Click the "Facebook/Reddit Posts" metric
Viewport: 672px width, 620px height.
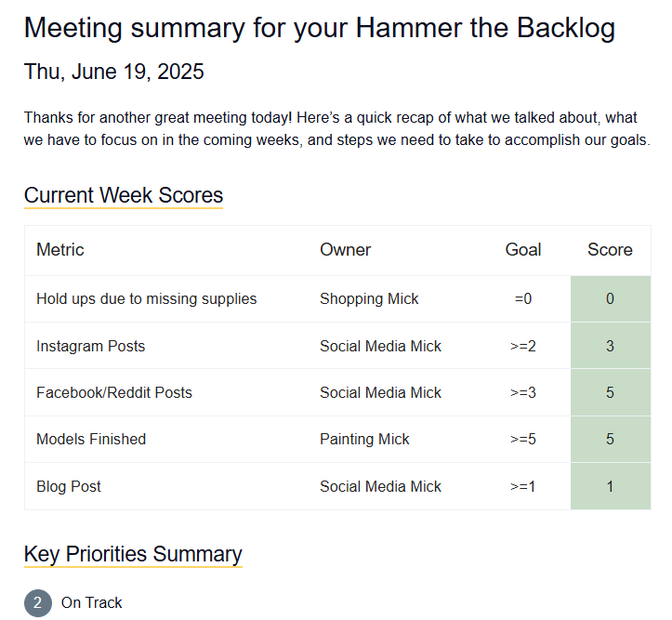[x=113, y=392]
